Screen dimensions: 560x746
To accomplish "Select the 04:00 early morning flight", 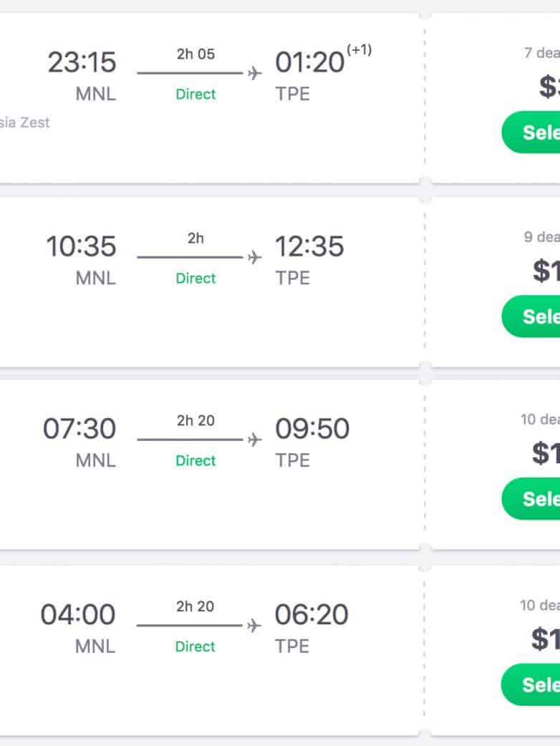I will click(x=531, y=684).
